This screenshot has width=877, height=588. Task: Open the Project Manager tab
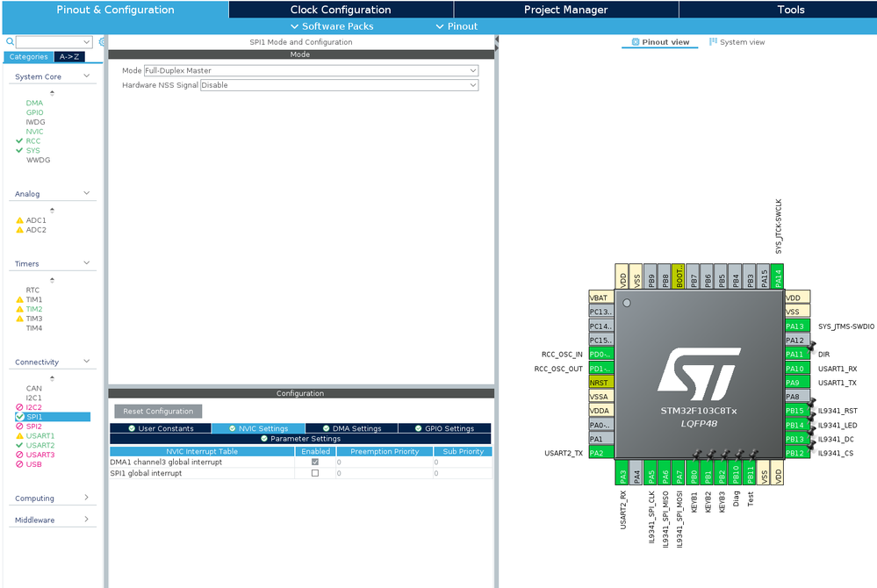565,10
